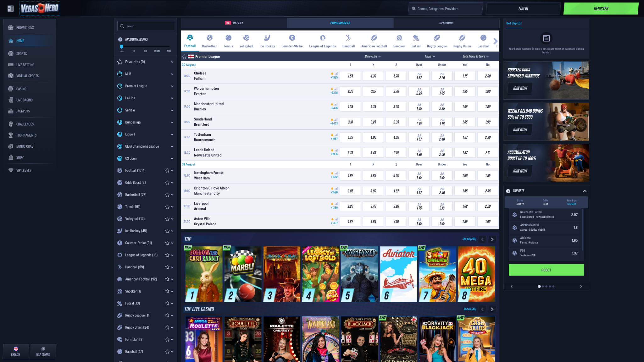The width and height of the screenshot is (644, 362).
Task: Open the Aviator game thumbnail
Action: 398,274
